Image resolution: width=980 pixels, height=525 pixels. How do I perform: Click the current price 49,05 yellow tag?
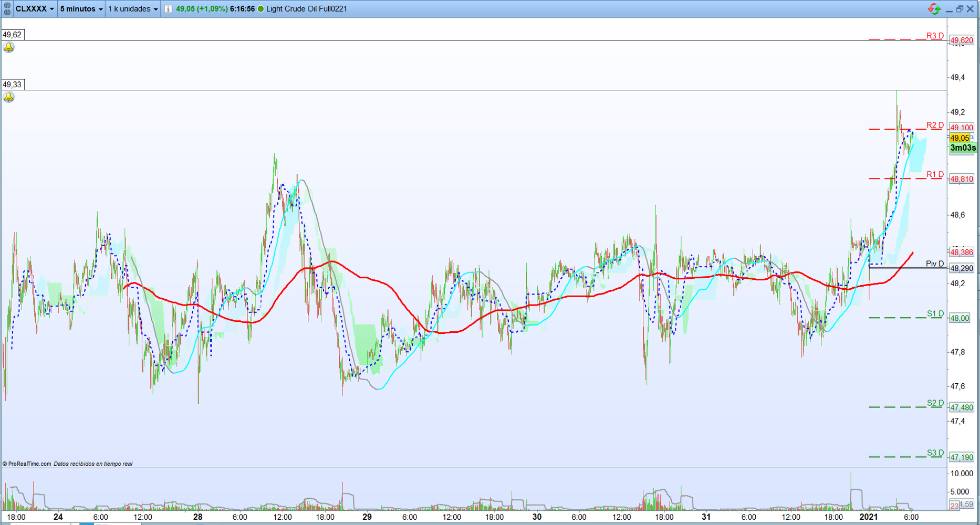[960, 138]
